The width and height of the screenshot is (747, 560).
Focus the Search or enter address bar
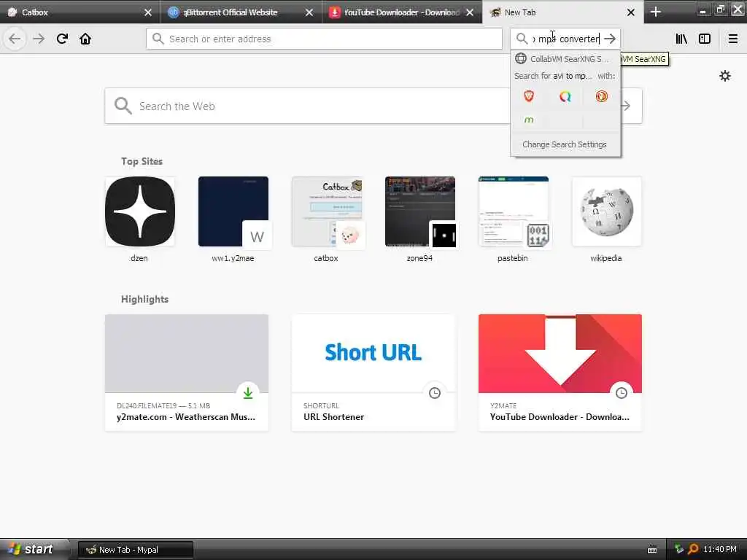pyautogui.click(x=324, y=39)
